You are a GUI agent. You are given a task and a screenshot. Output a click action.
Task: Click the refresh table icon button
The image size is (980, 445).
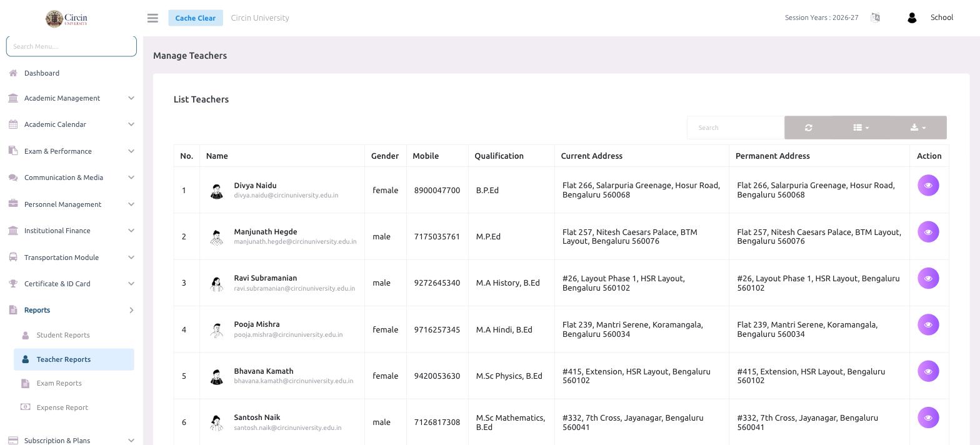click(809, 127)
